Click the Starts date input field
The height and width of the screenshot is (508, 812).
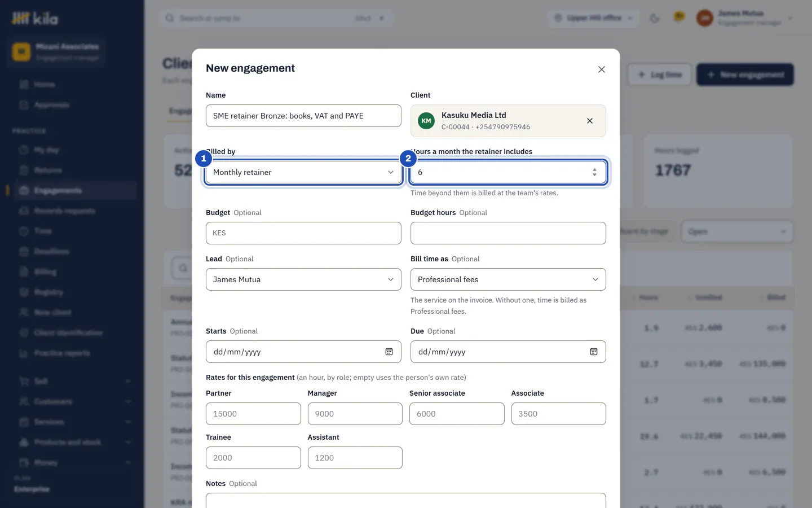click(303, 352)
